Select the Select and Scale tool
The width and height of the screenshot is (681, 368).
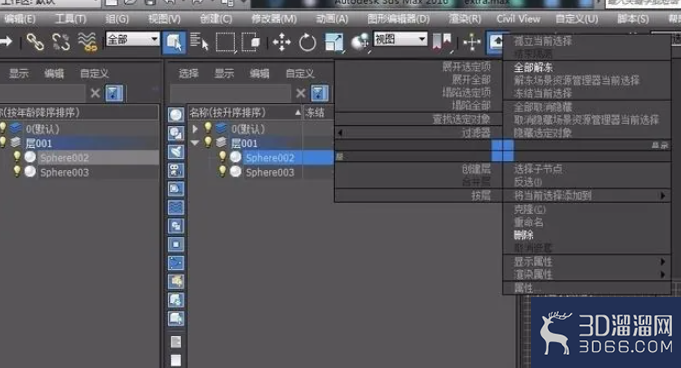click(334, 43)
